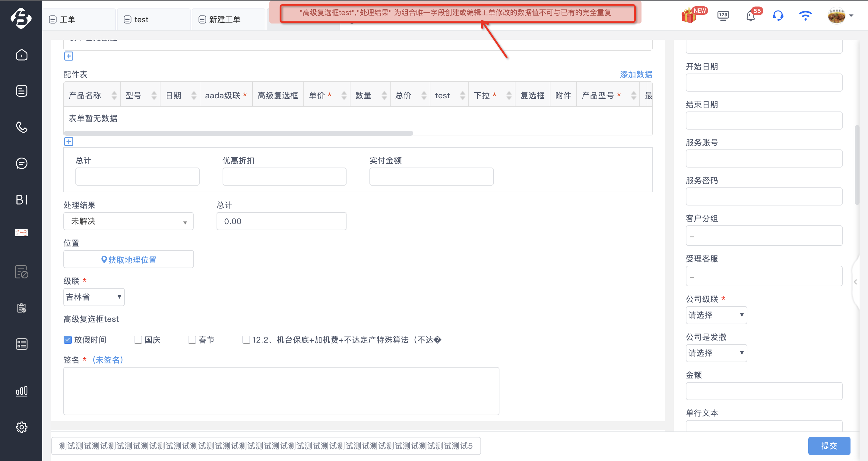The image size is (868, 461).
Task: Click the 添加数据 link
Action: point(636,74)
